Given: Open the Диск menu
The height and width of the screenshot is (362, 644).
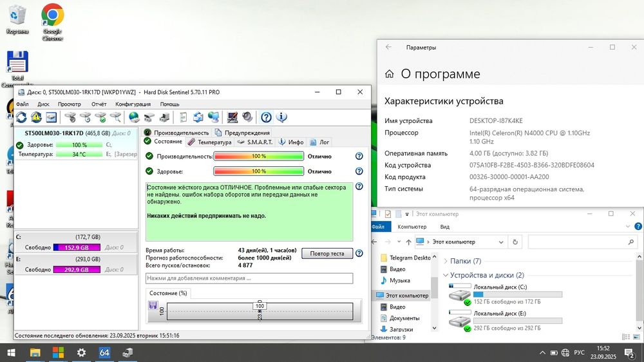Looking at the screenshot, I should point(43,104).
